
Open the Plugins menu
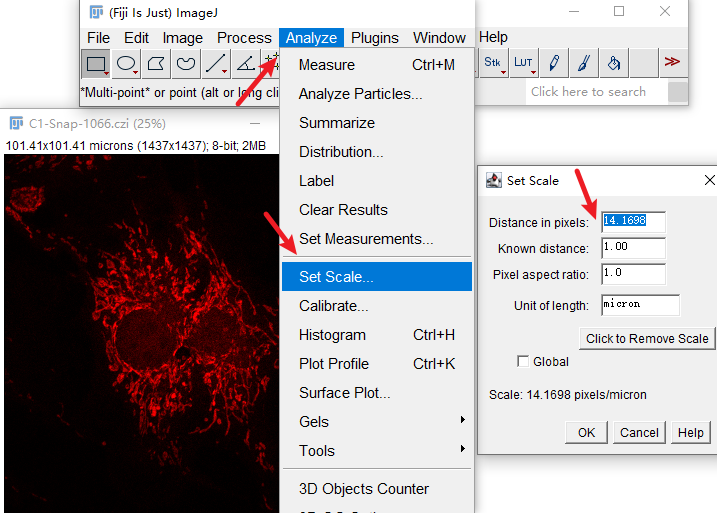click(375, 37)
